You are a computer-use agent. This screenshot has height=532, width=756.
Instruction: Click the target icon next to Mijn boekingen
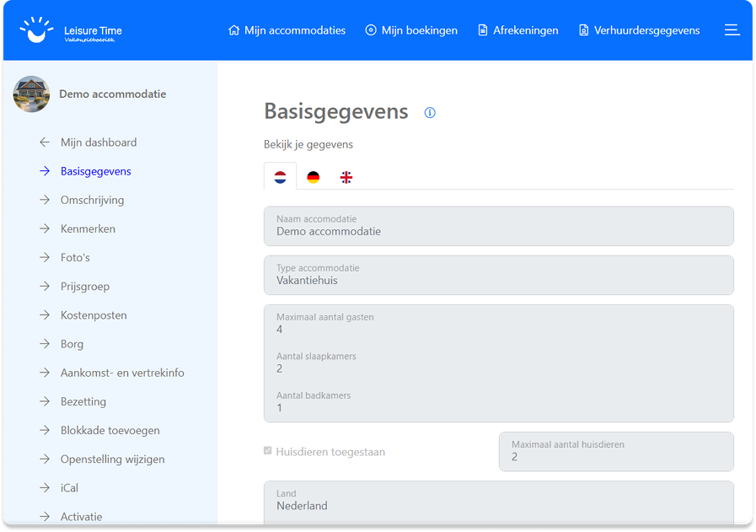pos(370,30)
